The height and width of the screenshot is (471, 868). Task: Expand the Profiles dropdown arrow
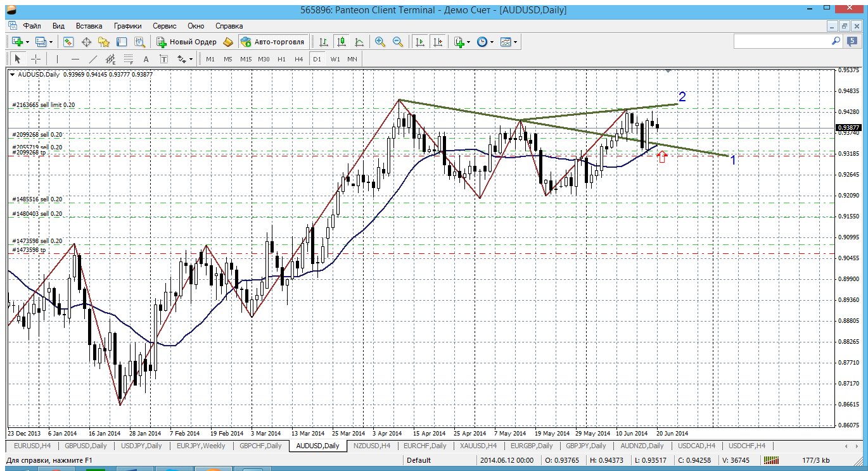tap(51, 42)
